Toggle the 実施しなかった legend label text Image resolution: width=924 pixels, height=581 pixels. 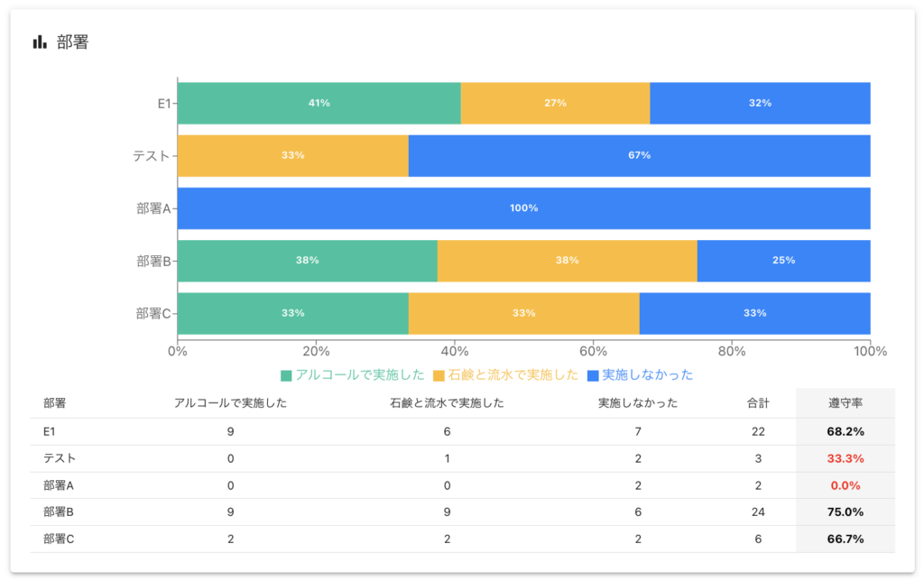[647, 374]
